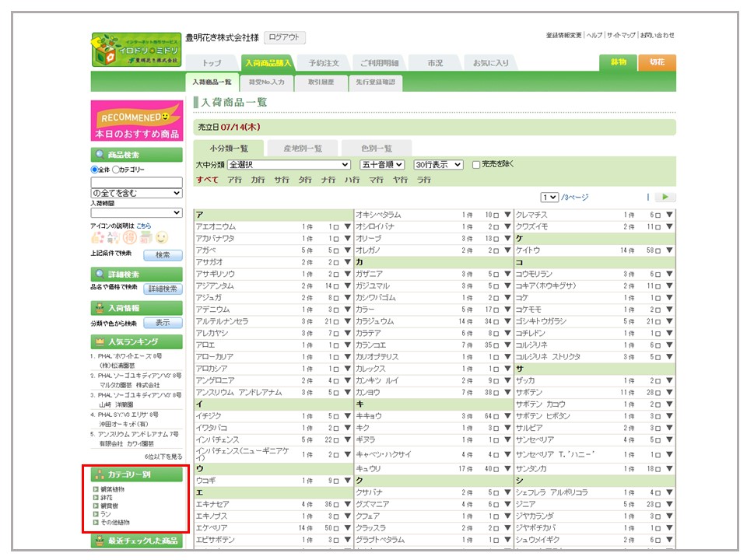Click the ログアウト button
Viewport: 747px width, 560px height.
click(x=285, y=37)
